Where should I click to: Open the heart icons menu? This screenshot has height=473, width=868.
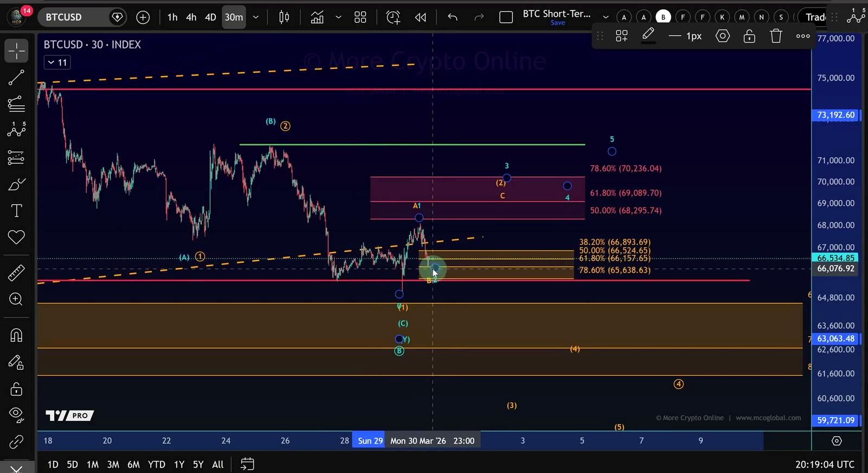[x=16, y=237]
